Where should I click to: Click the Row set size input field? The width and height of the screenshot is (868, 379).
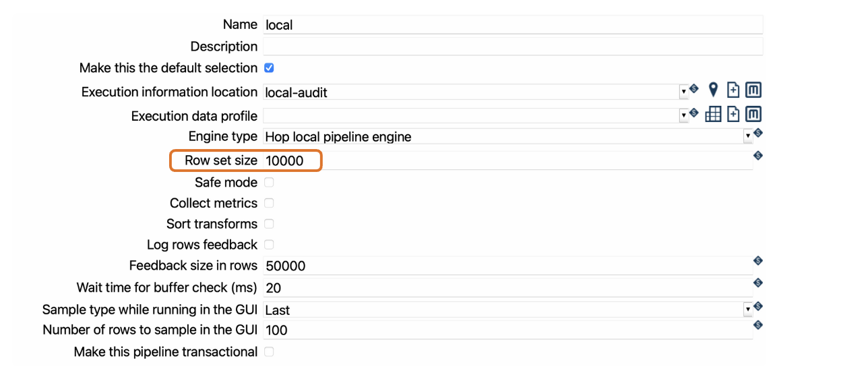tap(505, 161)
